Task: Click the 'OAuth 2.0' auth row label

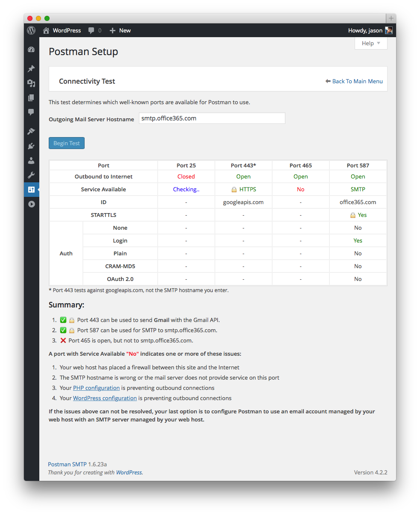Action: pyautogui.click(x=120, y=279)
